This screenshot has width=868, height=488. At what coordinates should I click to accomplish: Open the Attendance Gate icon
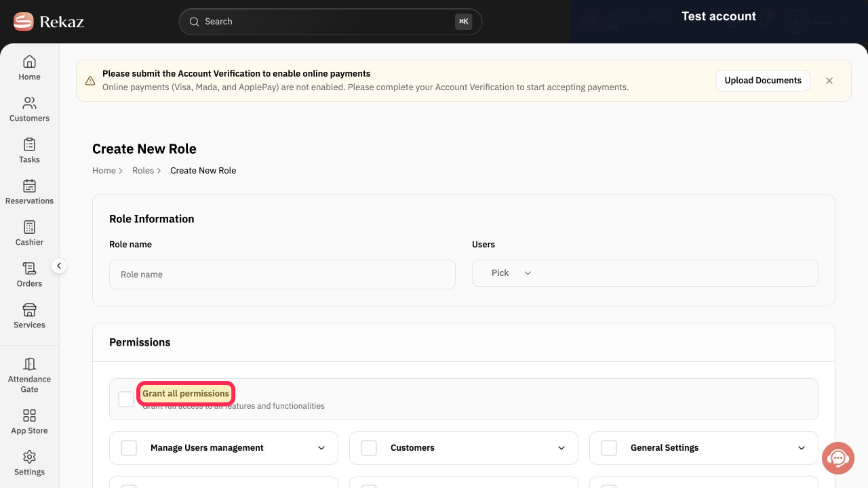29,364
